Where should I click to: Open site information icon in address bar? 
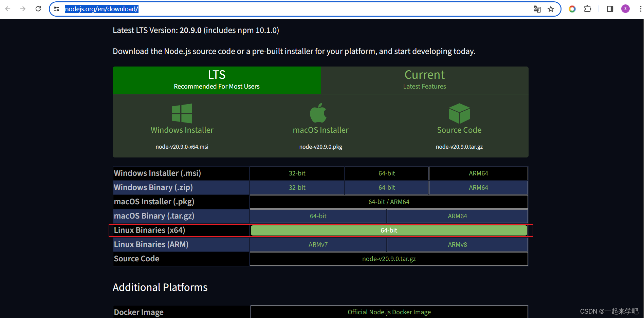(x=57, y=9)
